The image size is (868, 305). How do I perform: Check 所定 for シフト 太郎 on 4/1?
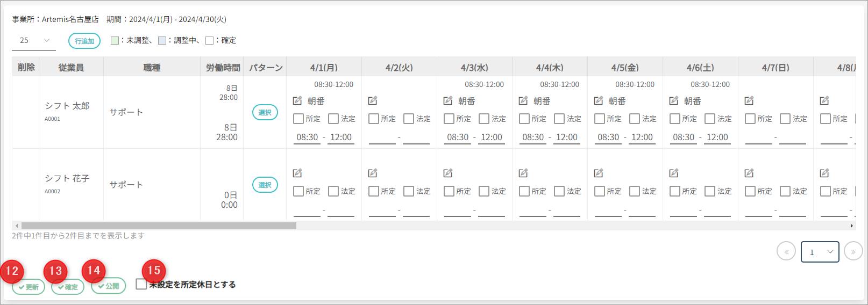point(298,119)
